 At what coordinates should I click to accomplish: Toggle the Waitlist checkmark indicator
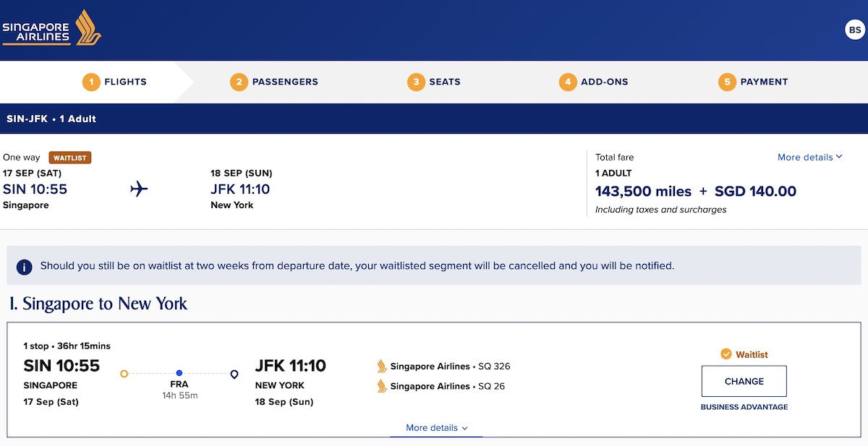click(x=726, y=354)
